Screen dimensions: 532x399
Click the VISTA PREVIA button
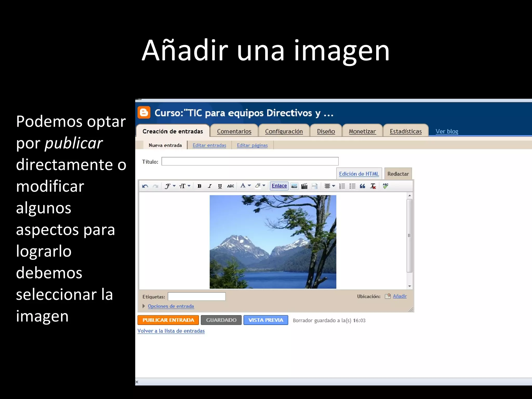pyautogui.click(x=266, y=320)
